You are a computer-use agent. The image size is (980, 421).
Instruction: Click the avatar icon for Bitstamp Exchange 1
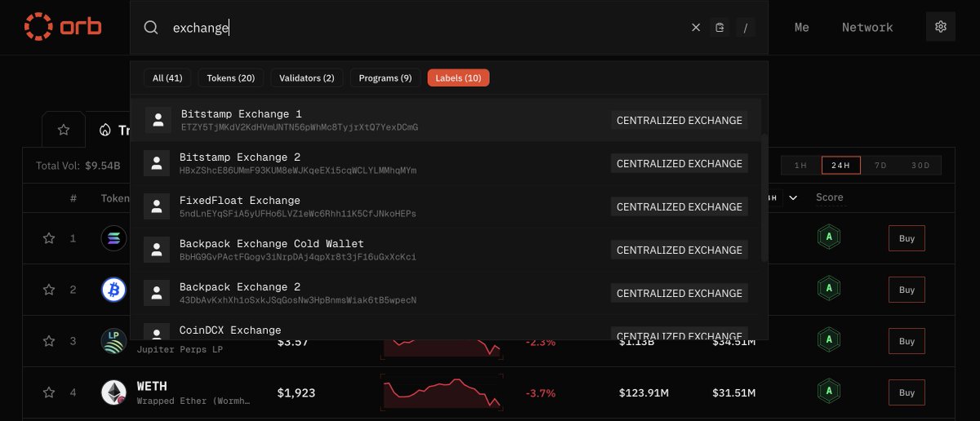click(158, 120)
